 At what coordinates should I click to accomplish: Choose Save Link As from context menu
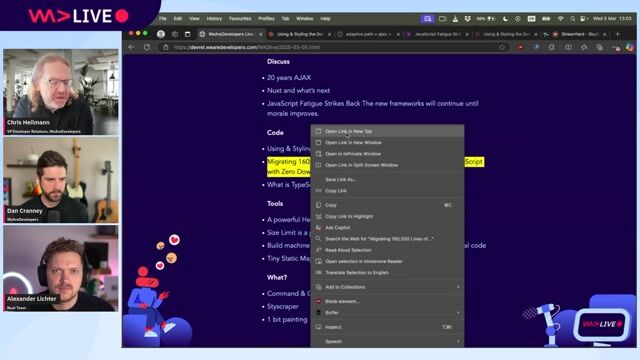(x=387, y=180)
